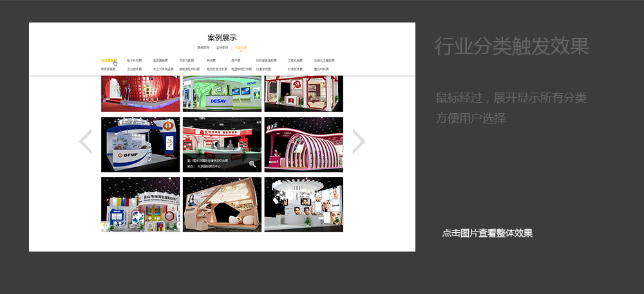
Task: View the pink arched booth thumbnail
Action: coord(303,145)
